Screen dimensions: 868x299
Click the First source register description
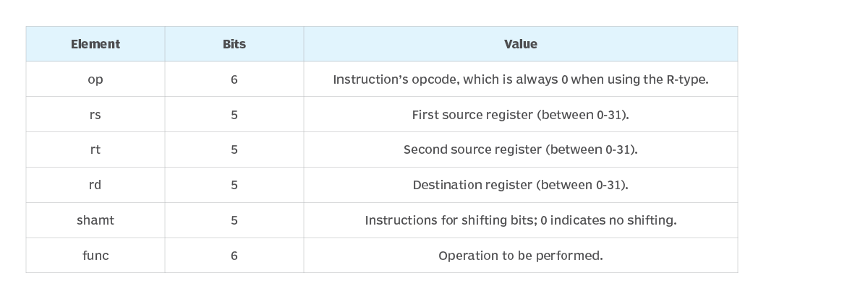(x=520, y=115)
